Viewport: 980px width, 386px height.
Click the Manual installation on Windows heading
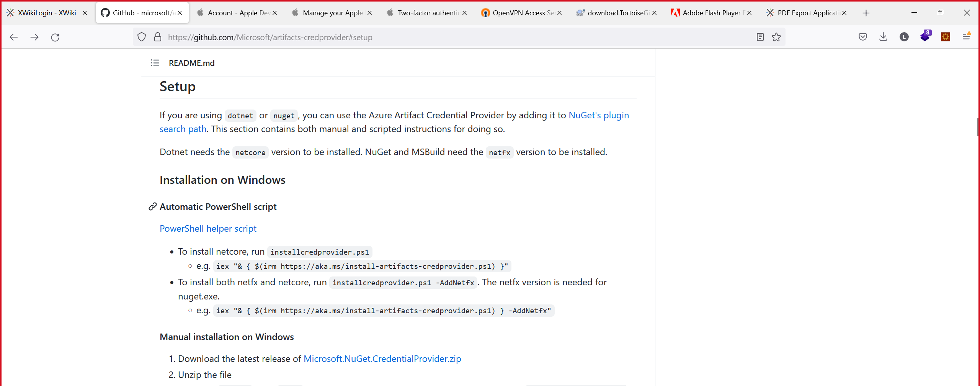227,337
